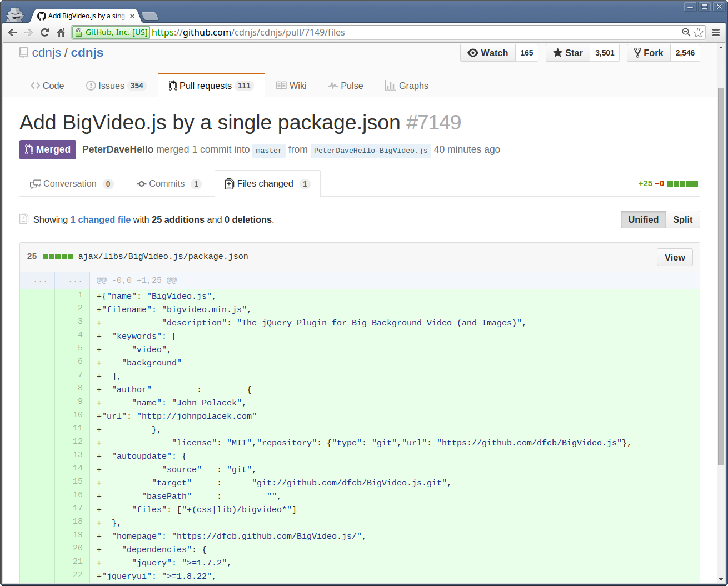Click line number 12 in the diff
The height and width of the screenshot is (586, 728).
pos(78,442)
